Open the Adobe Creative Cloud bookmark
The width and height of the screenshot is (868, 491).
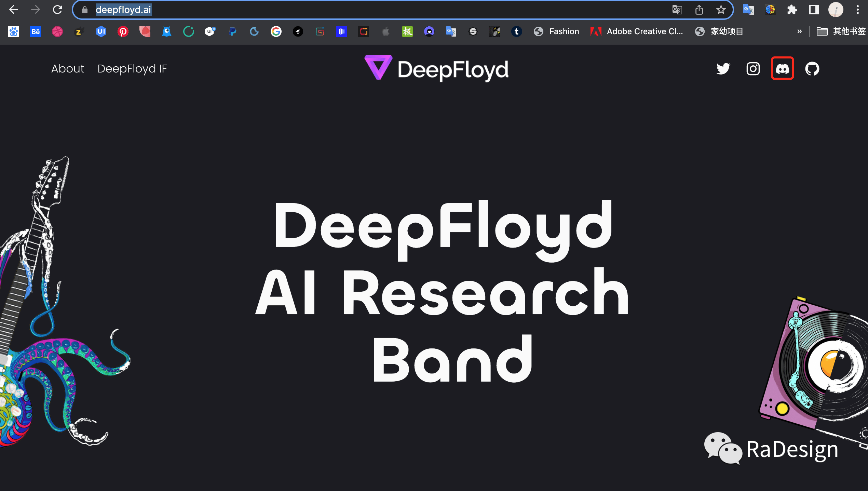(637, 31)
